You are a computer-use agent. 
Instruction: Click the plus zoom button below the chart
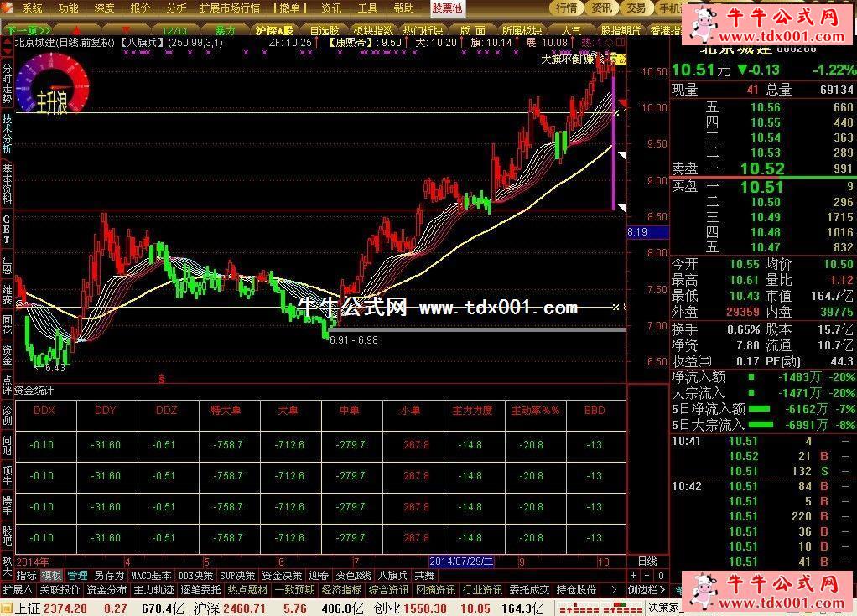click(634, 576)
